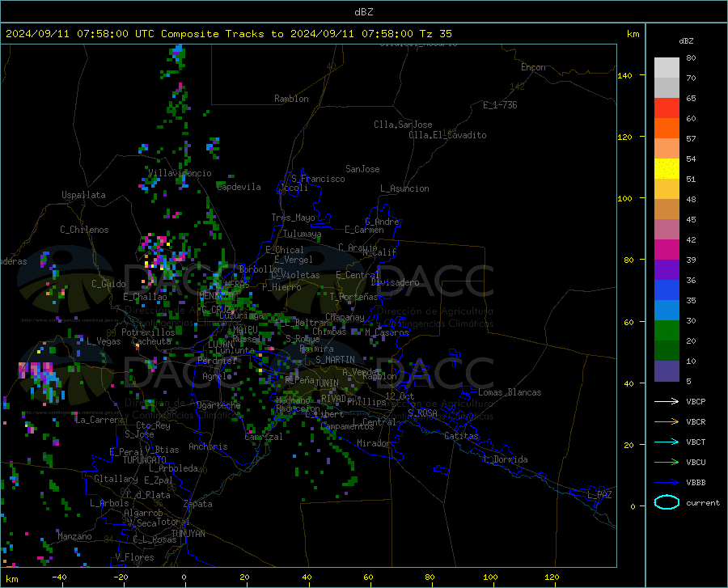Image resolution: width=728 pixels, height=588 pixels.
Task: Click the TUPUNGATO map label
Action: pyautogui.click(x=145, y=460)
